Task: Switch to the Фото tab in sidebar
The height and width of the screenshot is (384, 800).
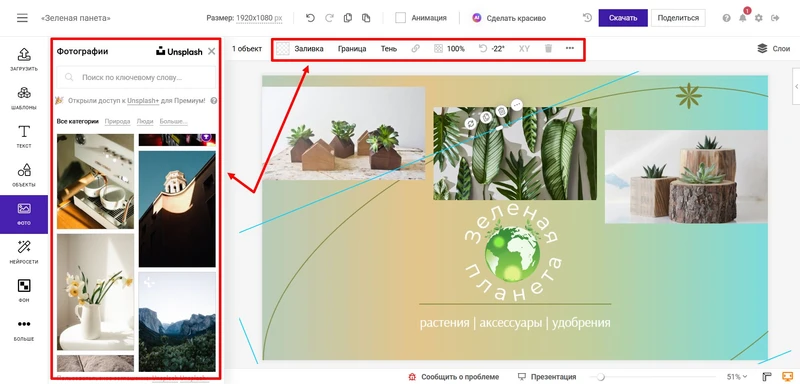Action: point(24,214)
